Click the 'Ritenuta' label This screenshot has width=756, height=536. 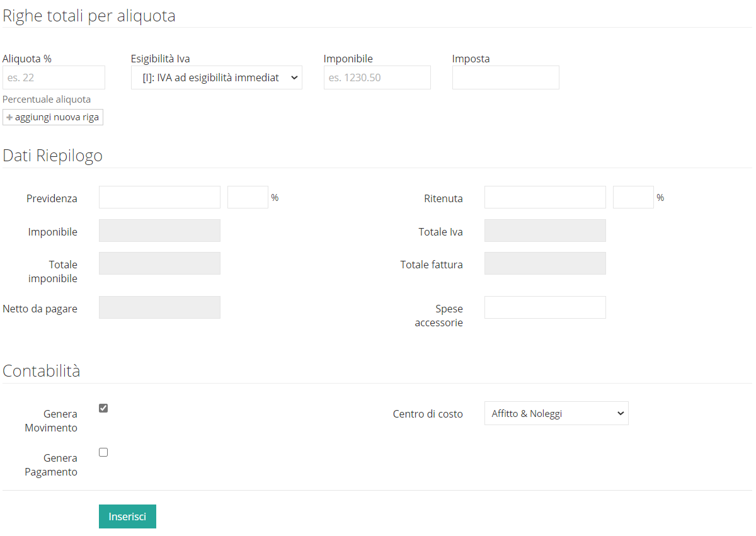click(444, 198)
